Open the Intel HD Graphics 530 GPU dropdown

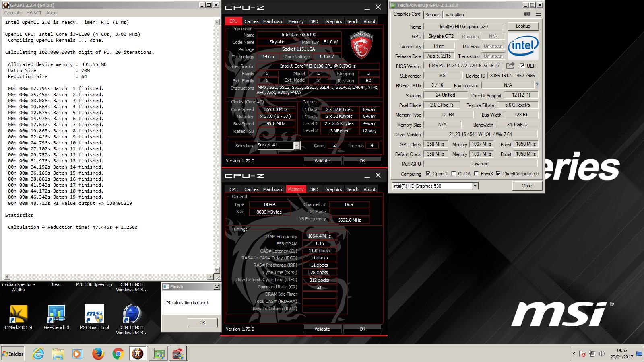(x=475, y=186)
